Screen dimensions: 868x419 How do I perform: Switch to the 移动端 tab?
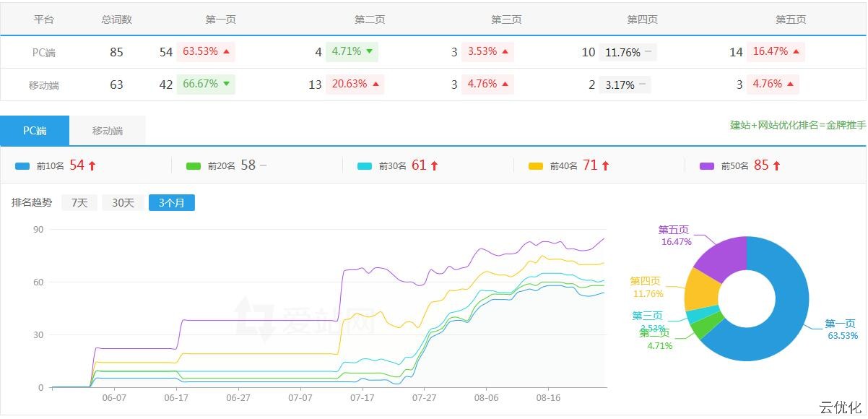click(108, 131)
